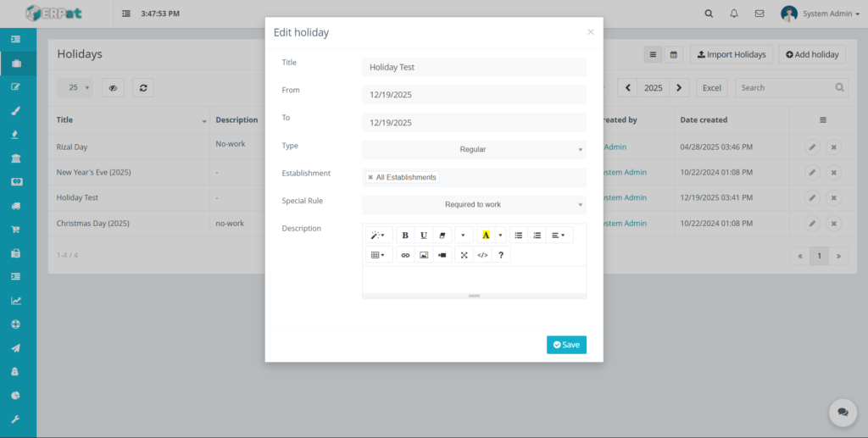The image size is (868, 438).
Task: Click the eraser remove-font-style icon
Action: [x=442, y=235]
